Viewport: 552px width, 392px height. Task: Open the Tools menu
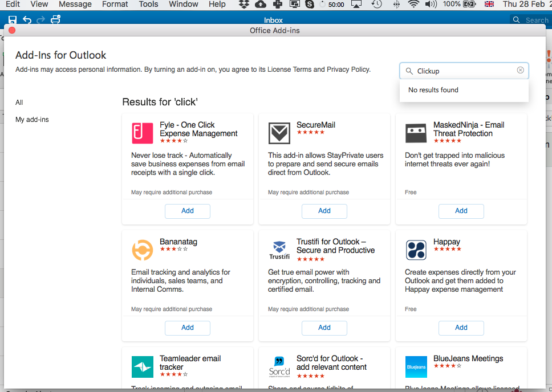(148, 4)
